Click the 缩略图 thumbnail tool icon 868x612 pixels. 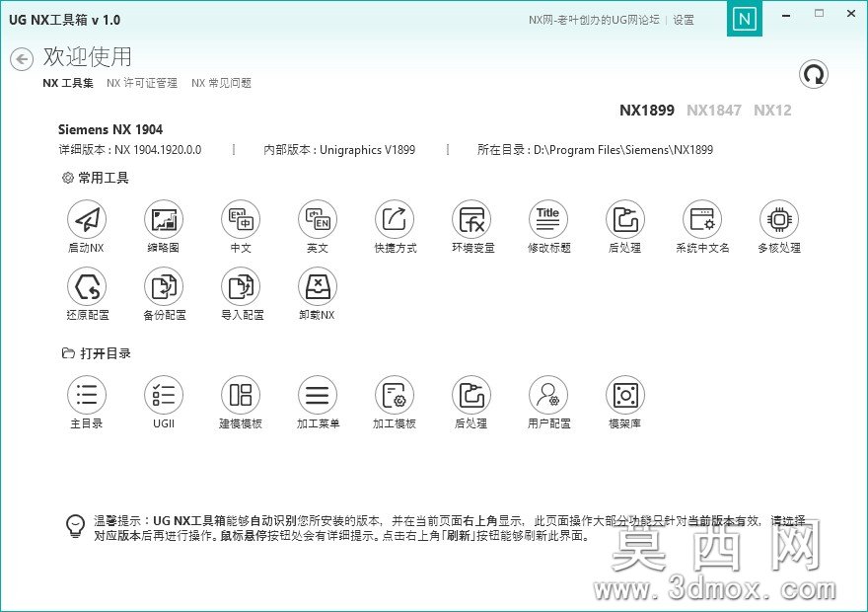(x=164, y=219)
